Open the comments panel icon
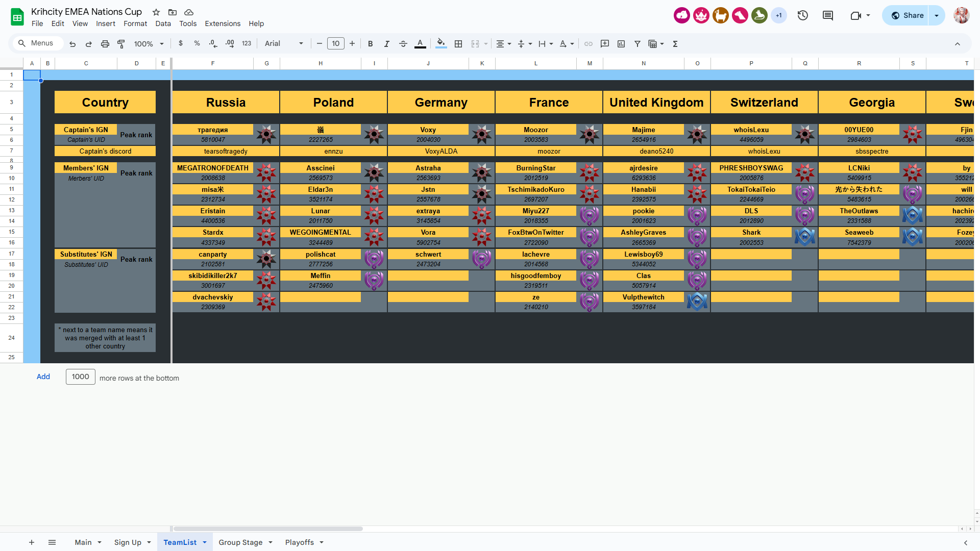Viewport: 980px width, 551px height. tap(828, 15)
